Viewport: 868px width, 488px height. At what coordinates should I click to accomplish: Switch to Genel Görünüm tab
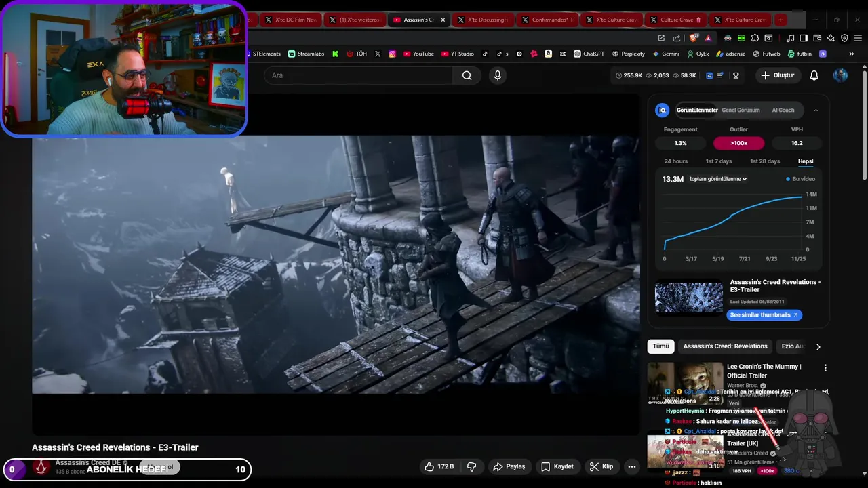pos(741,110)
